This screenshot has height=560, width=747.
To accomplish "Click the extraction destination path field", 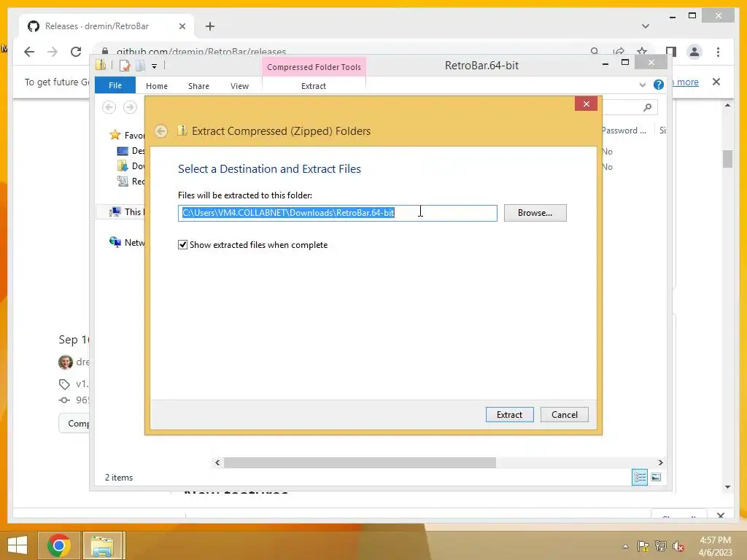I will pos(337,213).
